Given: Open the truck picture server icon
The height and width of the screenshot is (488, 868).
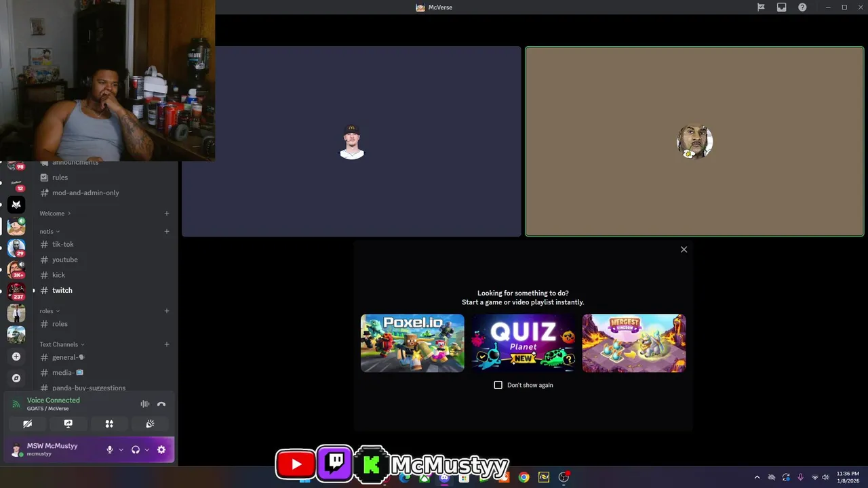Looking at the screenshot, I should coord(16,334).
